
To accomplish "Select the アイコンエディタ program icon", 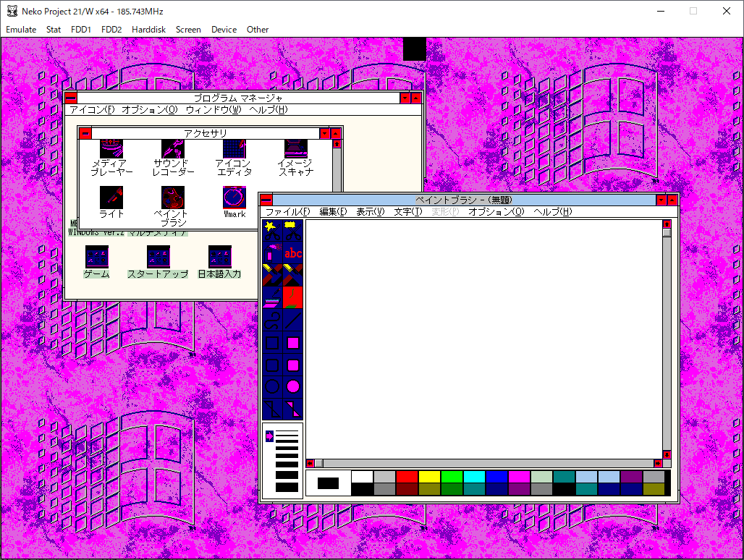I will 234,158.
